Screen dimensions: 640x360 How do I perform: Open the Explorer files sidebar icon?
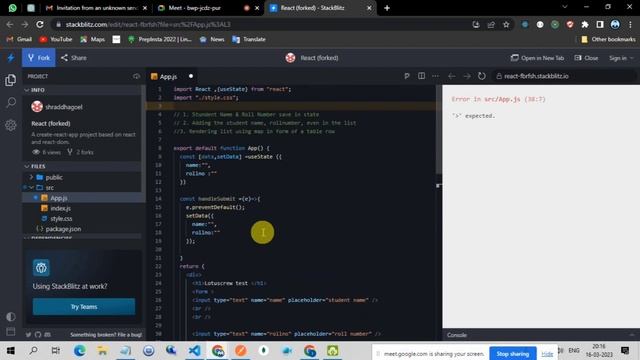[x=11, y=80]
